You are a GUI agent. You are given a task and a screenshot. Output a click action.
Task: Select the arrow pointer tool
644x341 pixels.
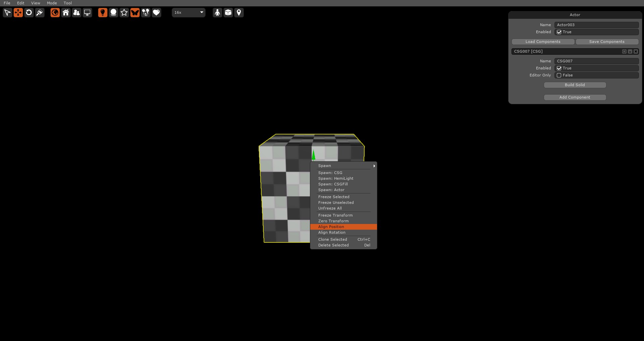[x=7, y=13]
